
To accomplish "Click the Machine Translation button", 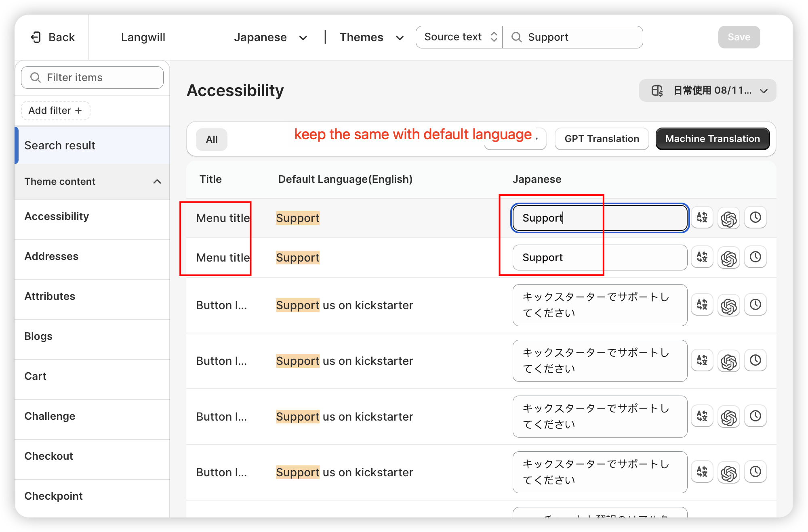I will pos(713,139).
